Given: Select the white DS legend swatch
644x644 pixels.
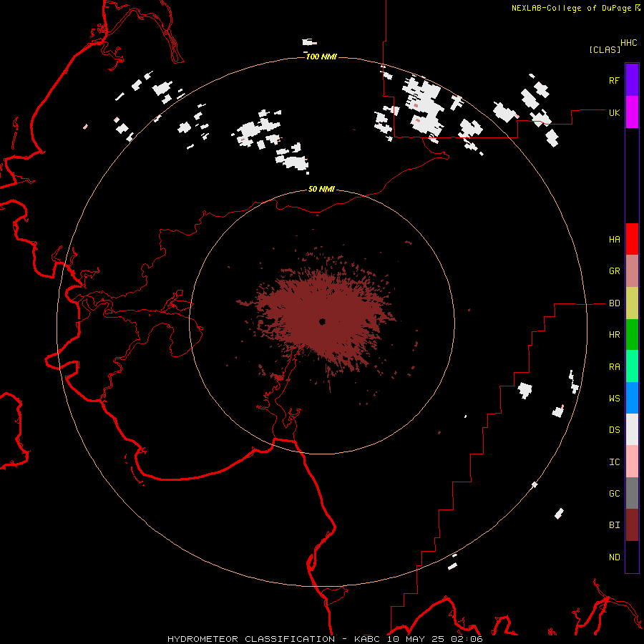Looking at the screenshot, I should [632, 429].
